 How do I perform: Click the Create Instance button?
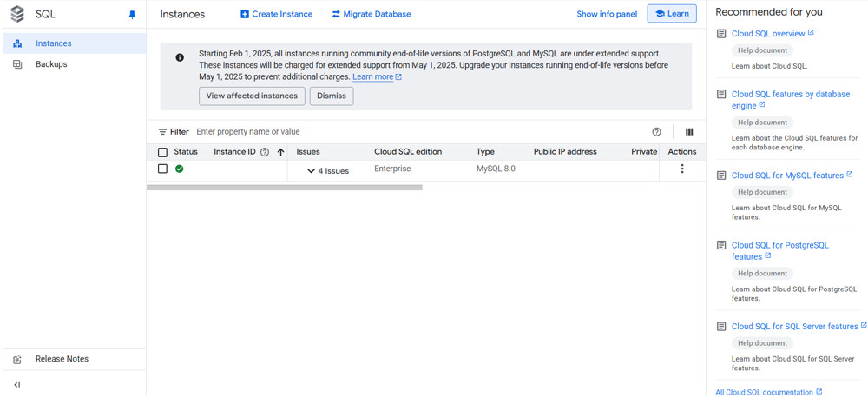click(x=276, y=14)
